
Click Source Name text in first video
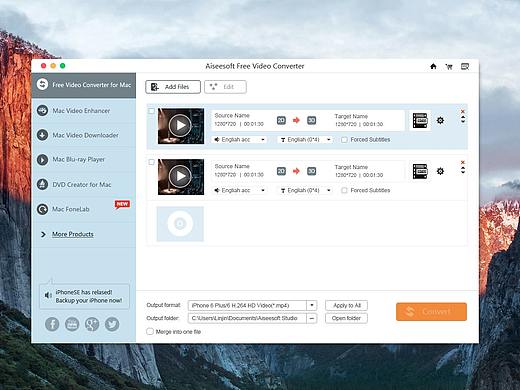coord(232,115)
